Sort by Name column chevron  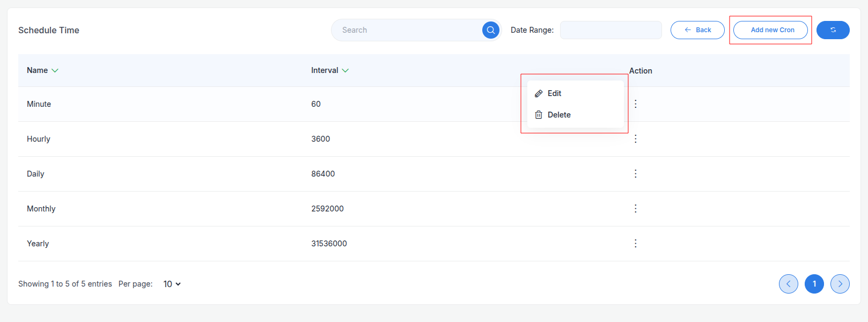[55, 71]
